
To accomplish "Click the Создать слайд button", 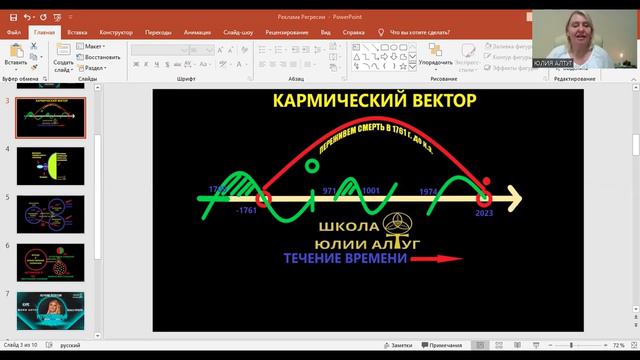I will [x=63, y=58].
